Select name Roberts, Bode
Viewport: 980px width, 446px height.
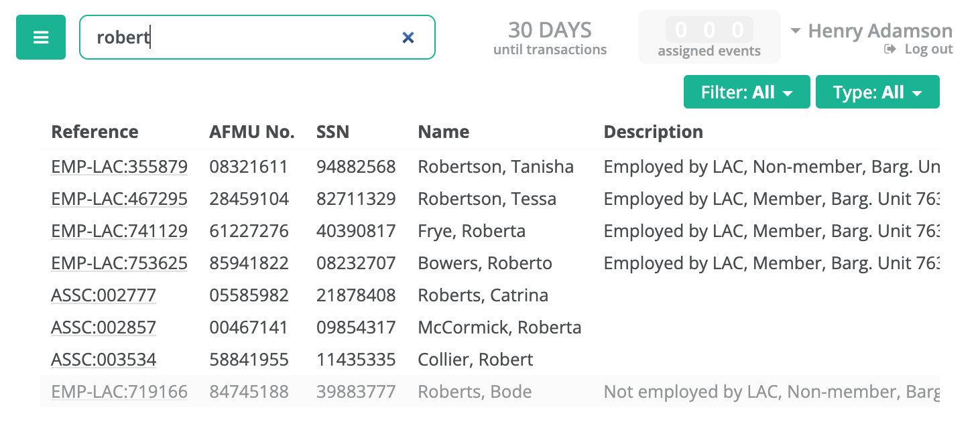(475, 392)
